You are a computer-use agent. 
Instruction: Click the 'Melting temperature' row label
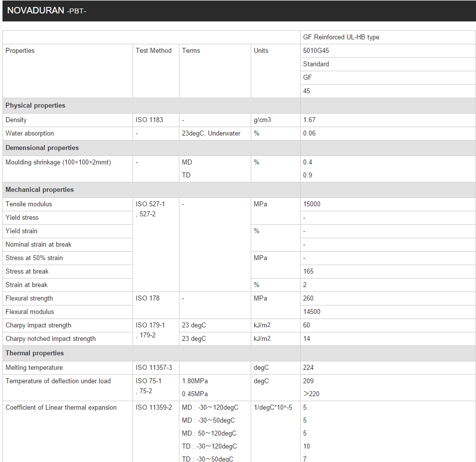pyautogui.click(x=34, y=368)
